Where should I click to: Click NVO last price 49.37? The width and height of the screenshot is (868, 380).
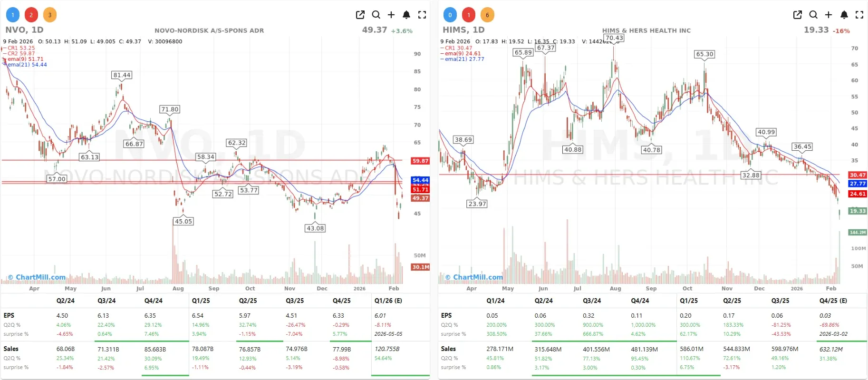tap(375, 30)
